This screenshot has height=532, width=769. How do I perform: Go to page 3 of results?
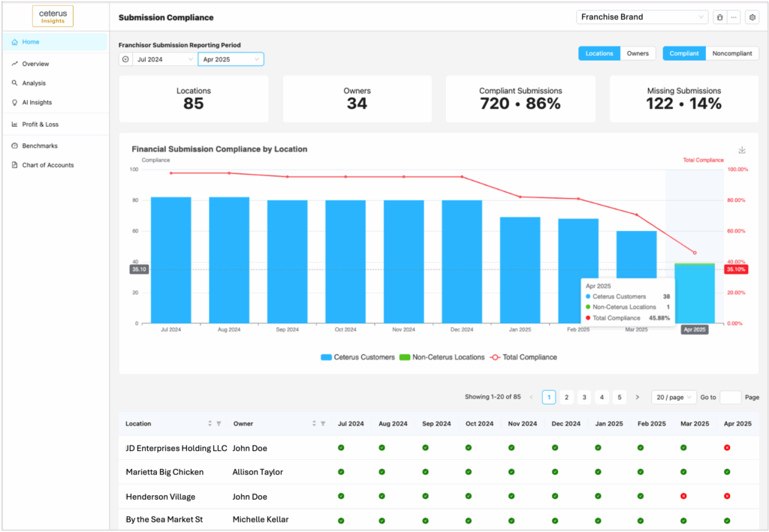pyautogui.click(x=584, y=397)
